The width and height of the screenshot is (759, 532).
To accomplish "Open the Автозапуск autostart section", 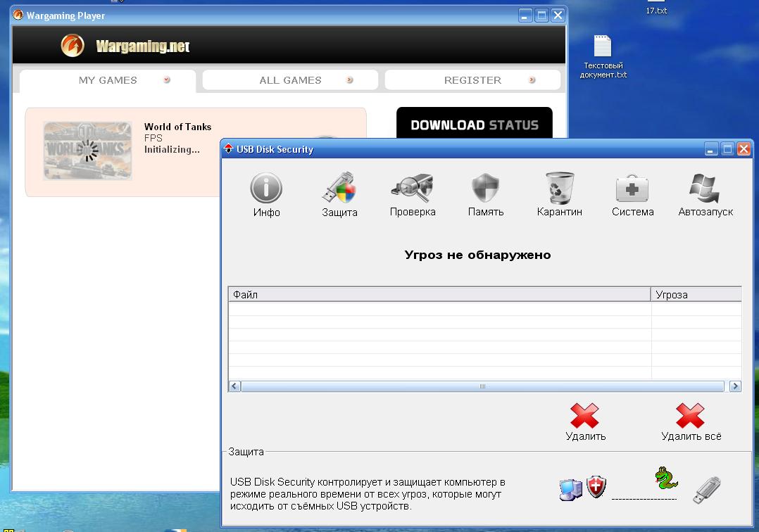I will pyautogui.click(x=705, y=194).
